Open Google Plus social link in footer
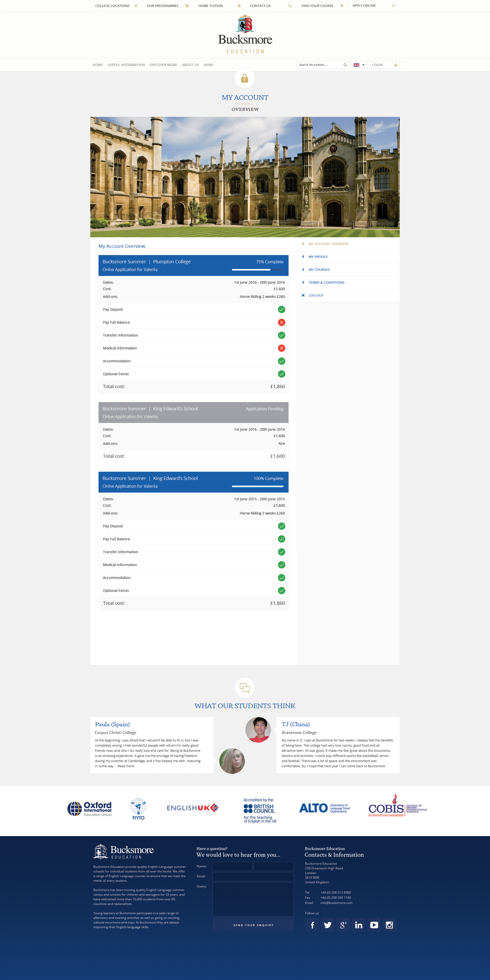Image resolution: width=490 pixels, height=980 pixels. 343,925
